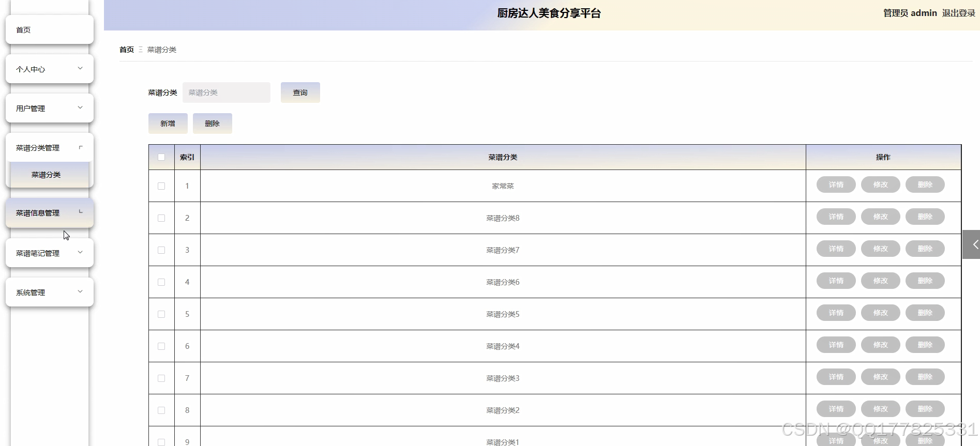The height and width of the screenshot is (446, 980).
Task: Check the row for 菜谱分类5
Action: coord(161,314)
